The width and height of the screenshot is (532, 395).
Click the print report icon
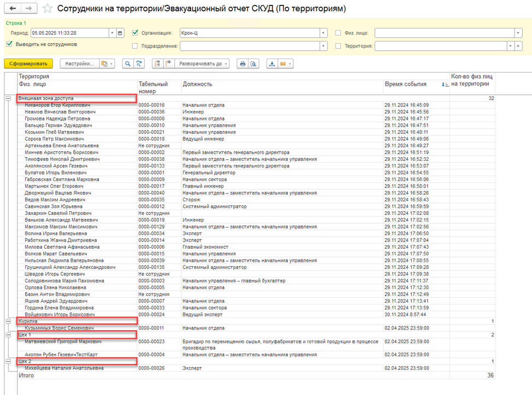pos(242,64)
